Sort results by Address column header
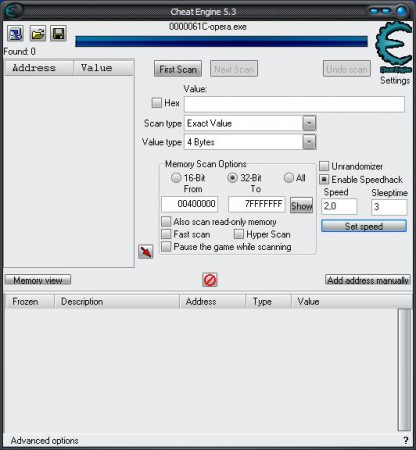 coord(39,68)
